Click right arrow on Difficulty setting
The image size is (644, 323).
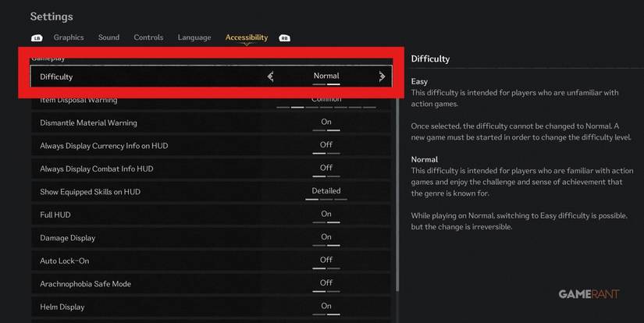382,76
